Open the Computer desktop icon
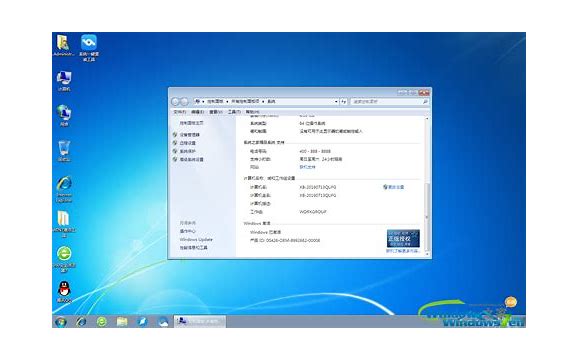 pyautogui.click(x=64, y=81)
